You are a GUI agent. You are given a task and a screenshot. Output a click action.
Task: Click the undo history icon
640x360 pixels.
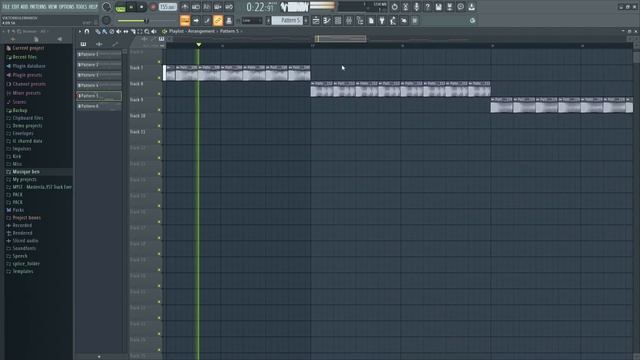(394, 7)
